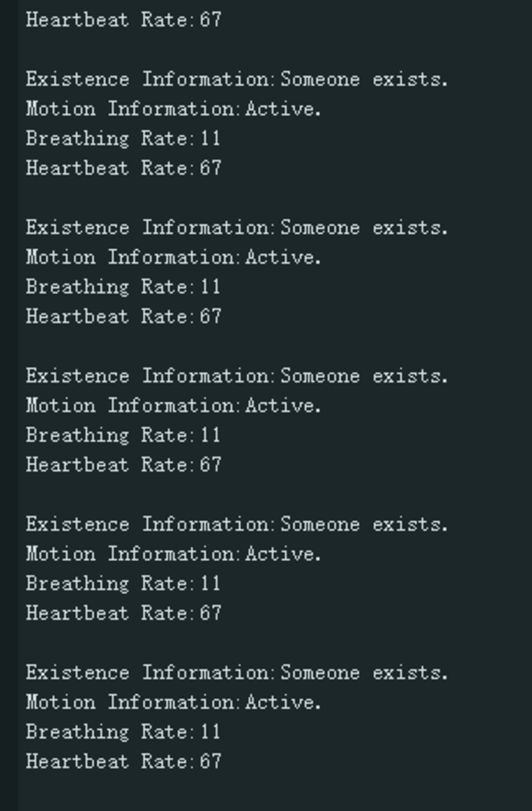
Task: Click fourth "Existence Information:Someone exists." line
Action: [237, 524]
